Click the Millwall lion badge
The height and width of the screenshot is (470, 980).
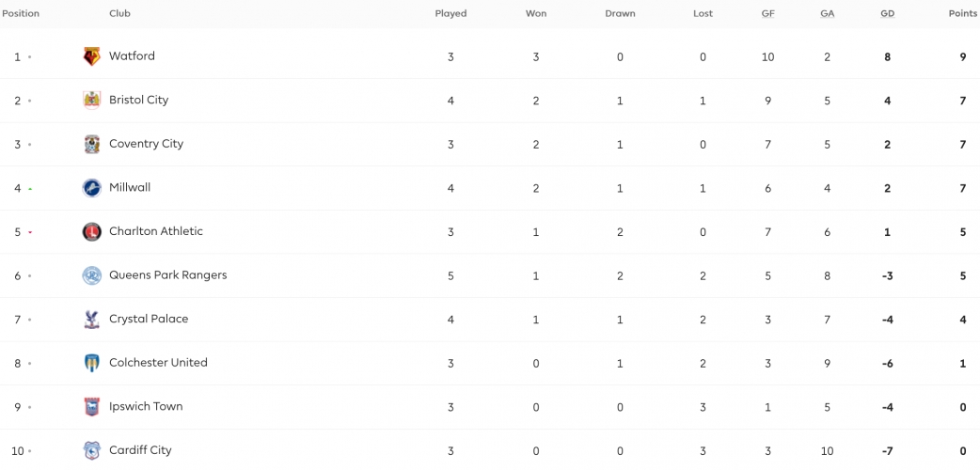92,187
